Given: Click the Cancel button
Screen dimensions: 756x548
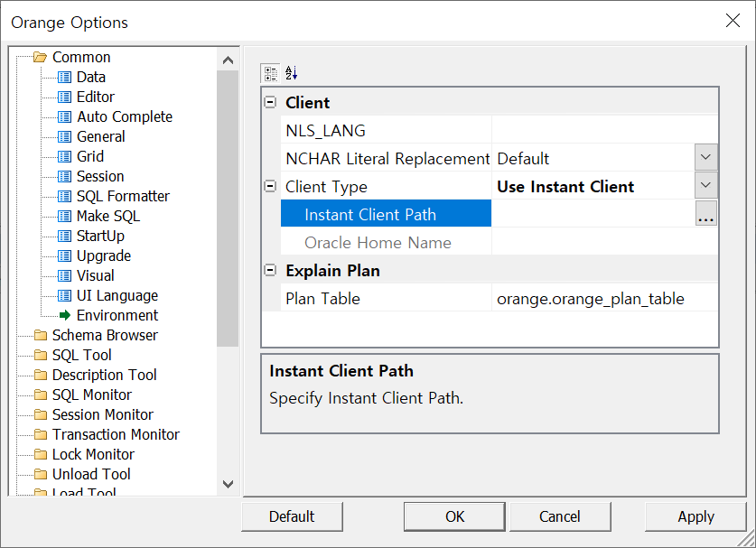Looking at the screenshot, I should pyautogui.click(x=560, y=516).
